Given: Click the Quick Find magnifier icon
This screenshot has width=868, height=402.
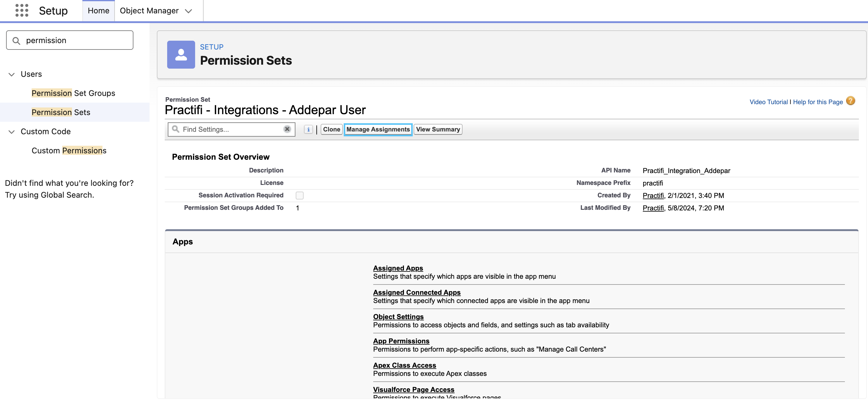Looking at the screenshot, I should [x=16, y=40].
